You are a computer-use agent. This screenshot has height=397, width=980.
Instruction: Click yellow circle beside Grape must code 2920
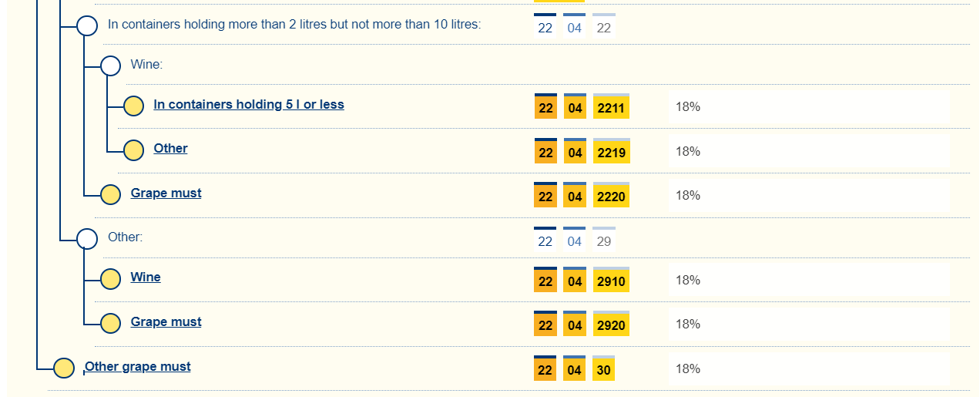coord(111,324)
